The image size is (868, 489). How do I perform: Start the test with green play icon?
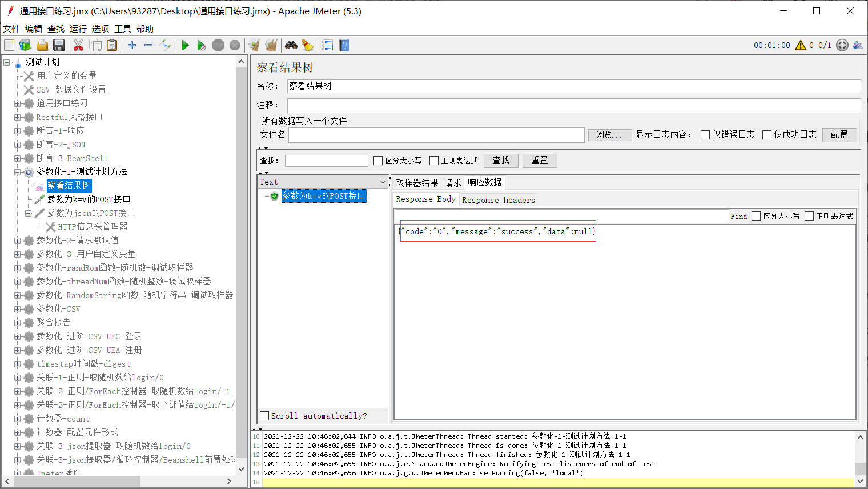[185, 45]
